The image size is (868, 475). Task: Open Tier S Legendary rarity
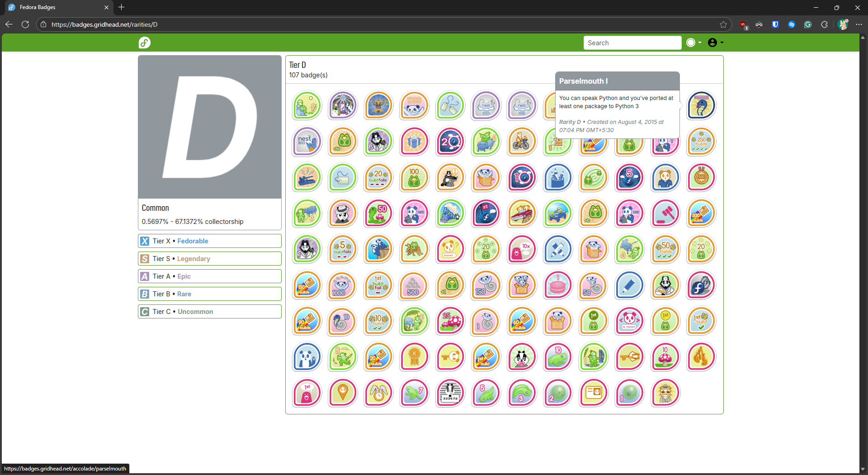[209, 259]
